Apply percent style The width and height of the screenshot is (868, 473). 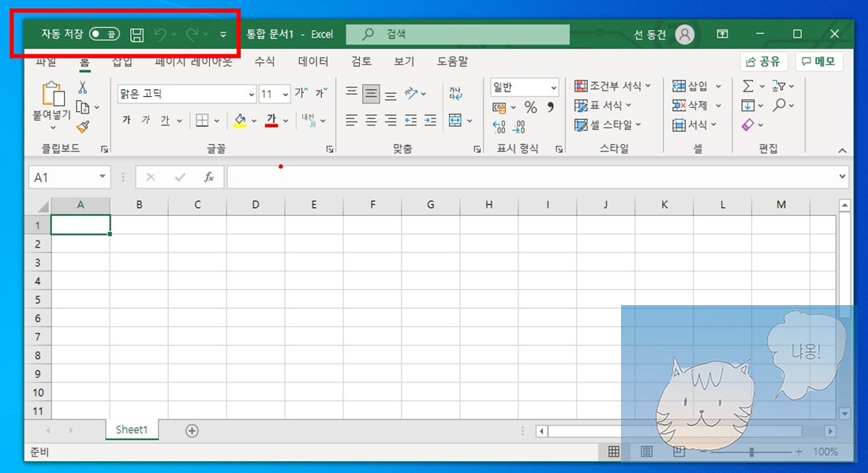[530, 107]
